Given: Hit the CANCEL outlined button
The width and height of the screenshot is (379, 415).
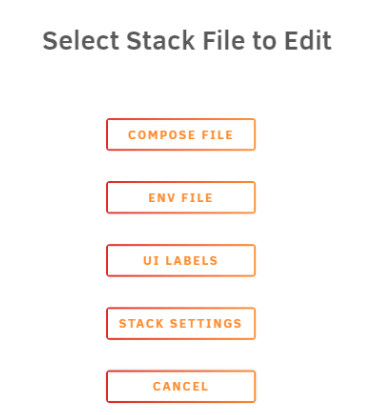Looking at the screenshot, I should pos(181,386).
